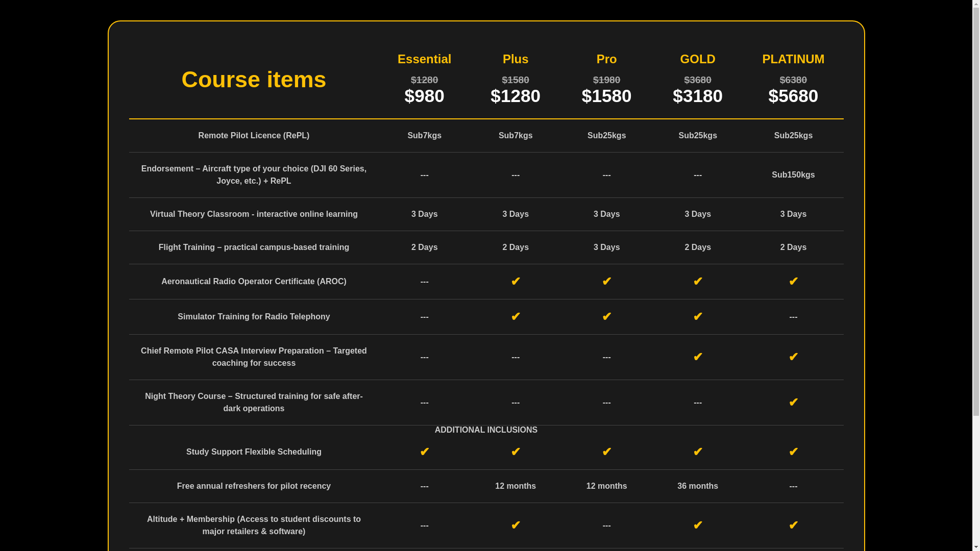The height and width of the screenshot is (551, 980).
Task: Click the Plus plan heading
Action: (516, 59)
